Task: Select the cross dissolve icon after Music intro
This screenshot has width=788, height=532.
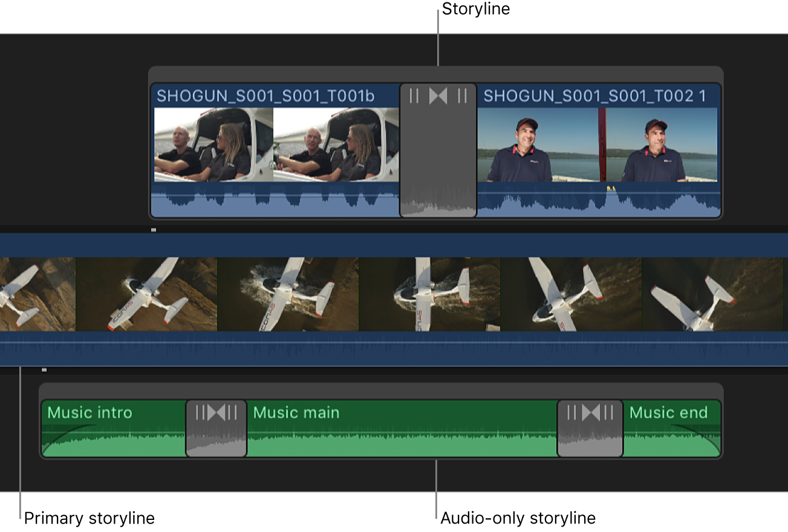Action: [x=216, y=413]
